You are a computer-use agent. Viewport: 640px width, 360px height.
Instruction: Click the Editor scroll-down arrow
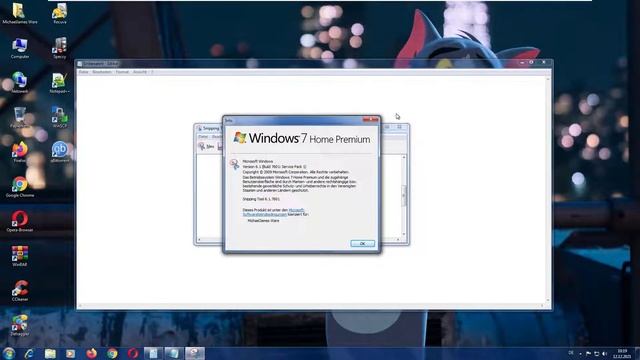(x=548, y=300)
